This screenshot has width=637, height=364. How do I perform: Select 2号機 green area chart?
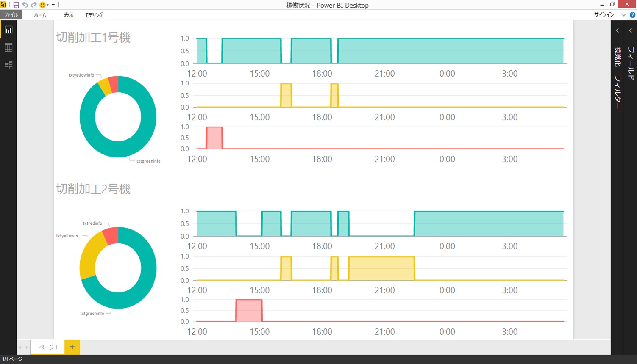(380, 224)
